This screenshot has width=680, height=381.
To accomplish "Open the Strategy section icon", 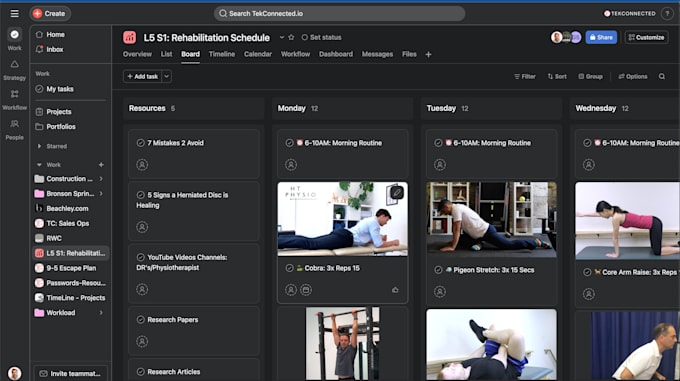I will tap(14, 65).
